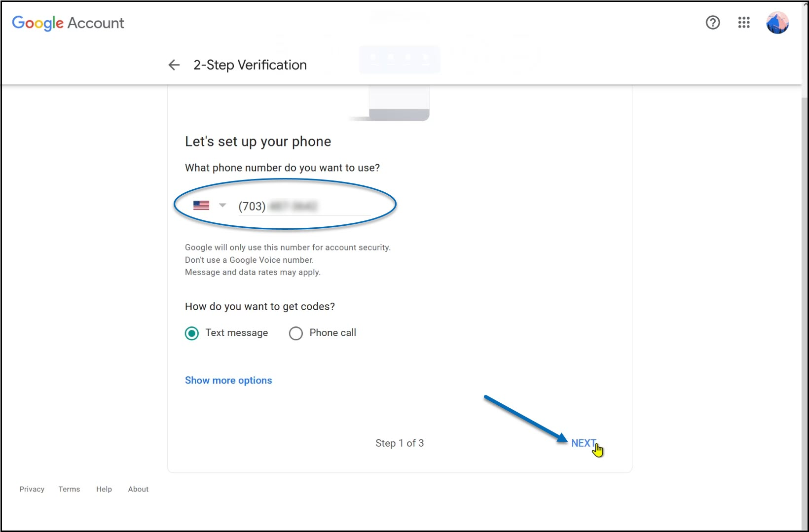Viewport: 809px width, 532px height.
Task: Open the Google apps grid
Action: click(x=744, y=23)
